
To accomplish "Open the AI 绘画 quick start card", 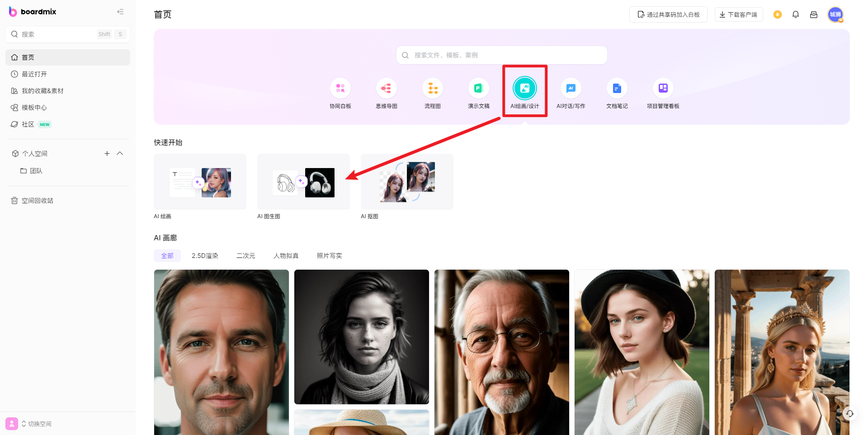I will point(200,182).
